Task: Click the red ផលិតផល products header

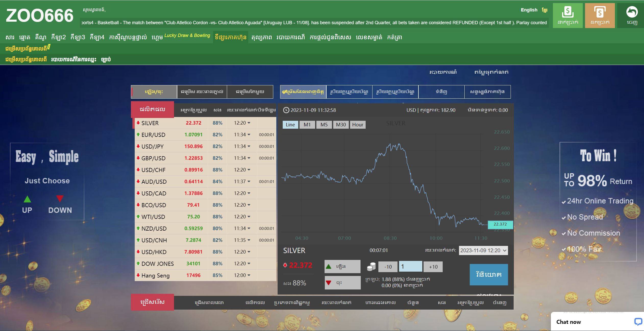Action: click(x=152, y=110)
